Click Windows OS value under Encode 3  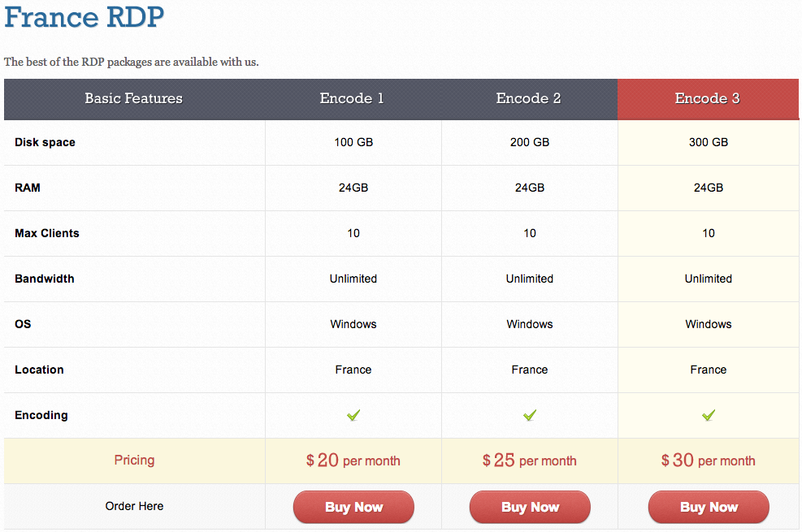[709, 324]
